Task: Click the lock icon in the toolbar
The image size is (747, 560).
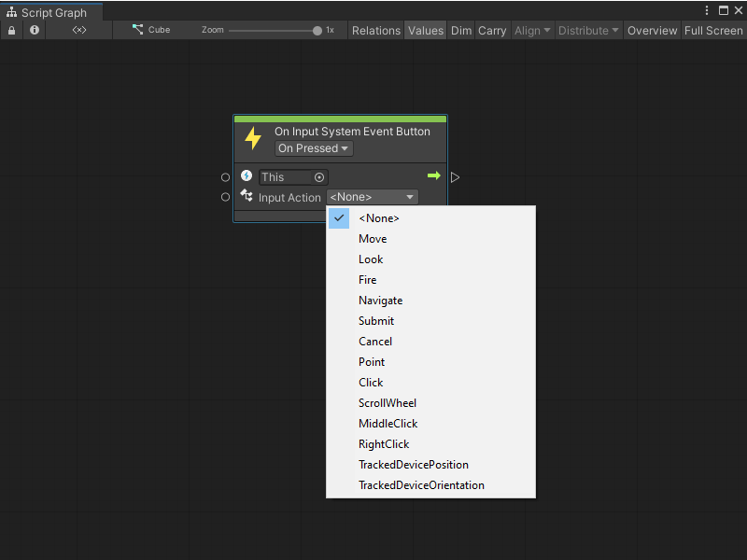Action: coord(11,30)
